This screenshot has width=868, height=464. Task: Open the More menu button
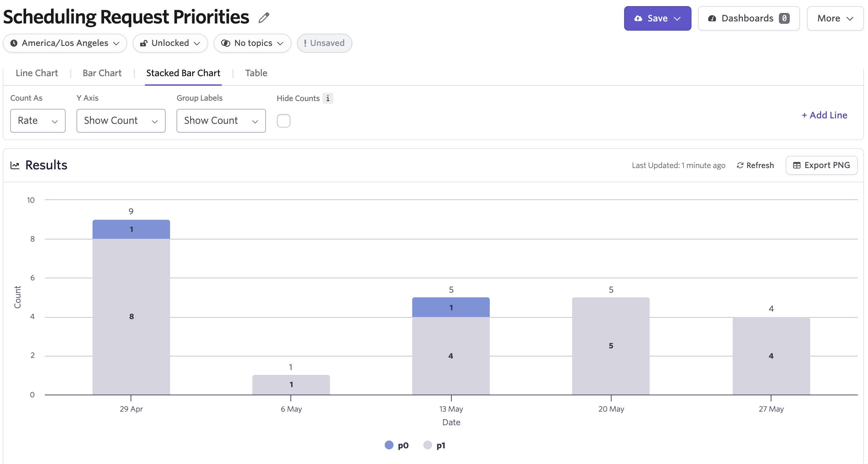pyautogui.click(x=835, y=18)
